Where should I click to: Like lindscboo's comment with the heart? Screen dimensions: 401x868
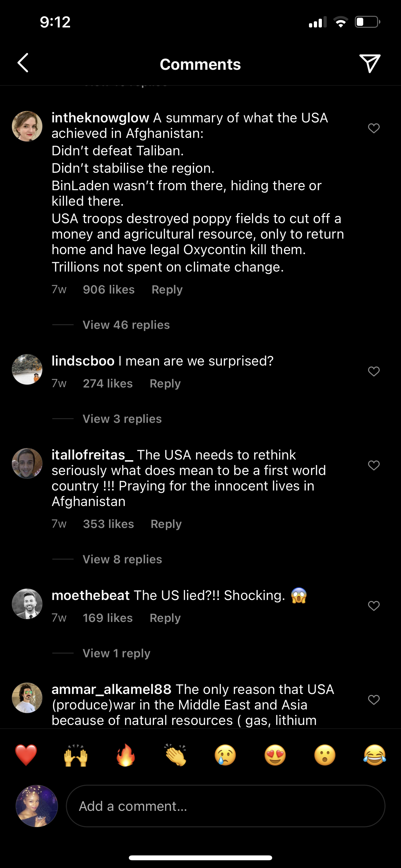pos(374,371)
